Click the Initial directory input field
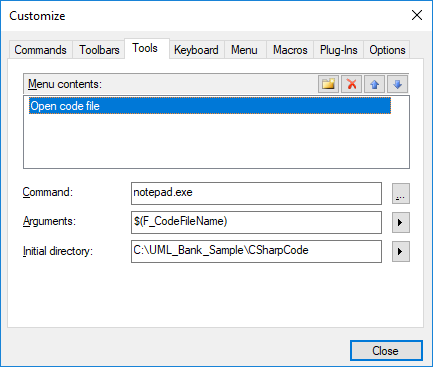The width and height of the screenshot is (433, 367). click(256, 251)
